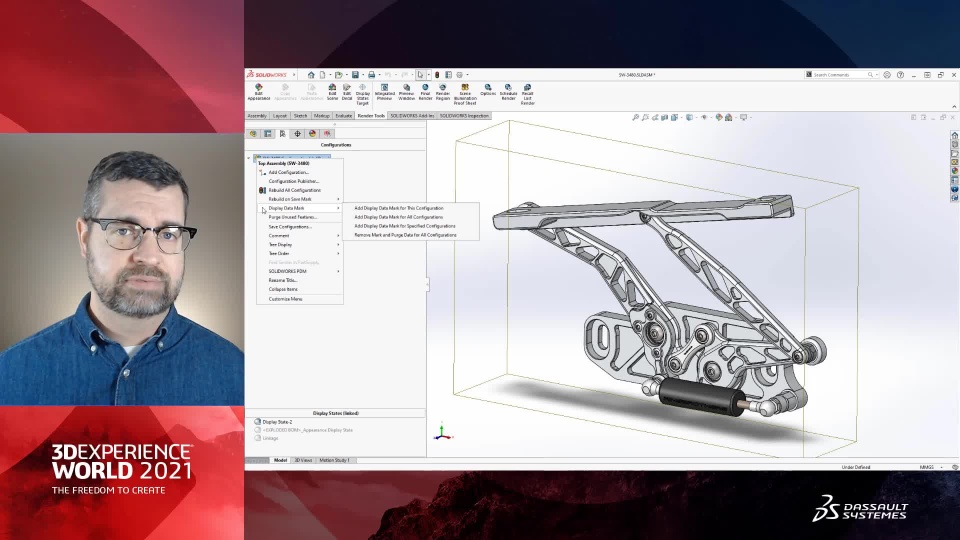Click Edit Appearance in the view toolbar
This screenshot has height=540, width=960.
(x=719, y=117)
